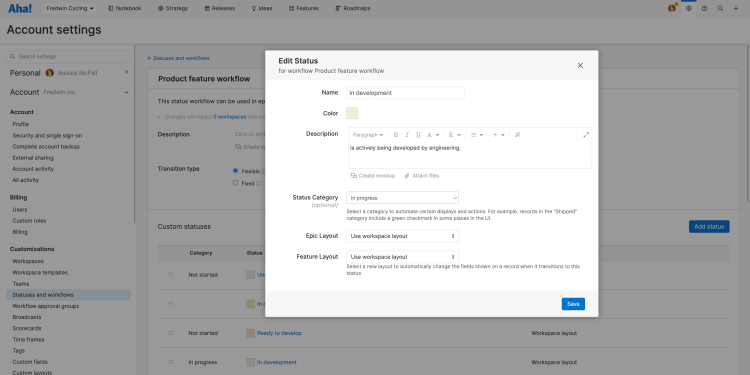The width and height of the screenshot is (750, 375).
Task: Open the Feature Layout dropdown
Action: pyautogui.click(x=402, y=257)
